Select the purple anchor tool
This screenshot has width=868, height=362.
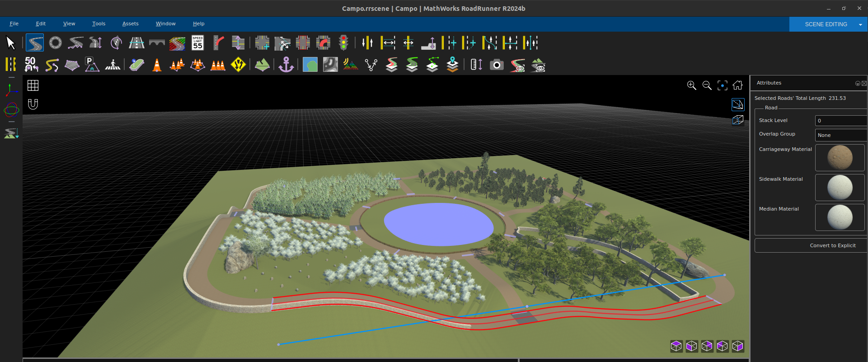(x=286, y=65)
